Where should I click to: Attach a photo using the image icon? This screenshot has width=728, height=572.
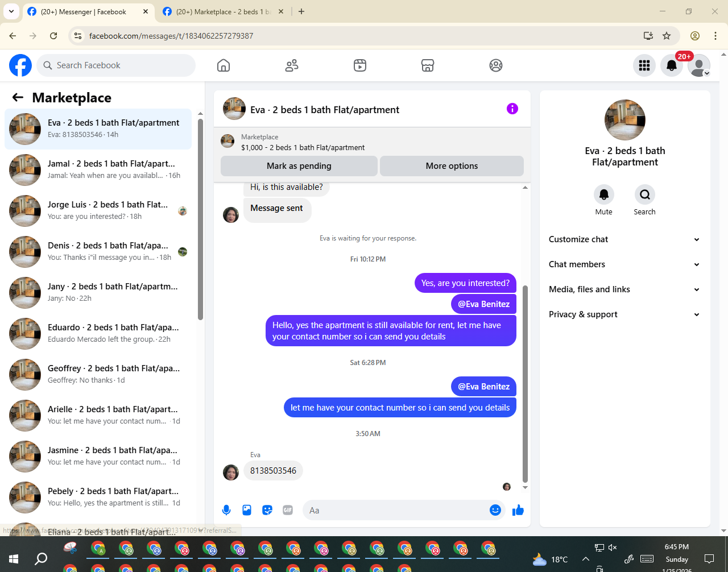247,510
